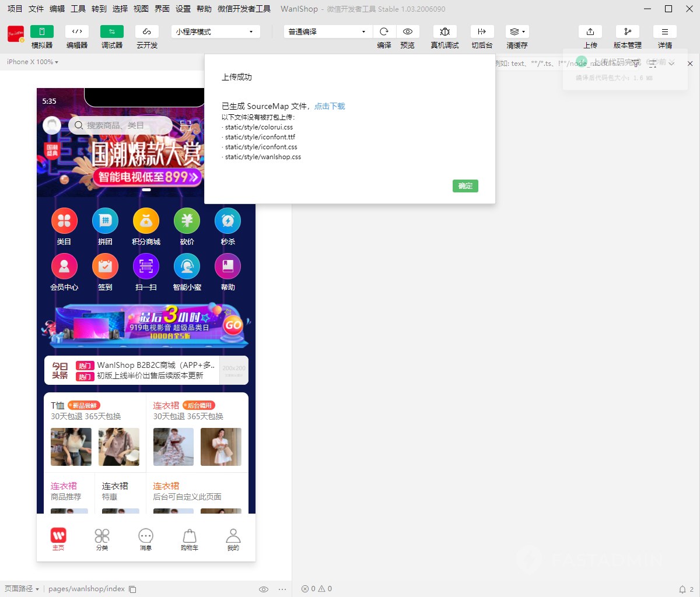Click the project avatar logo in the toolbar
The height and width of the screenshot is (597, 700).
pos(16,34)
